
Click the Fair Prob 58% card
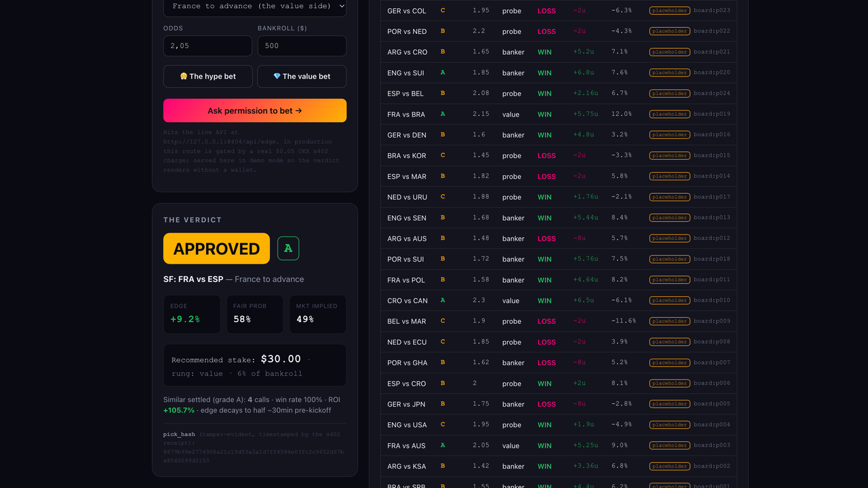[x=255, y=314]
